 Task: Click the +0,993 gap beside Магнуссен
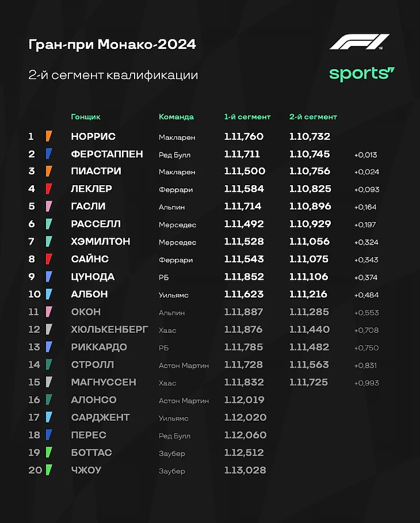point(366,383)
